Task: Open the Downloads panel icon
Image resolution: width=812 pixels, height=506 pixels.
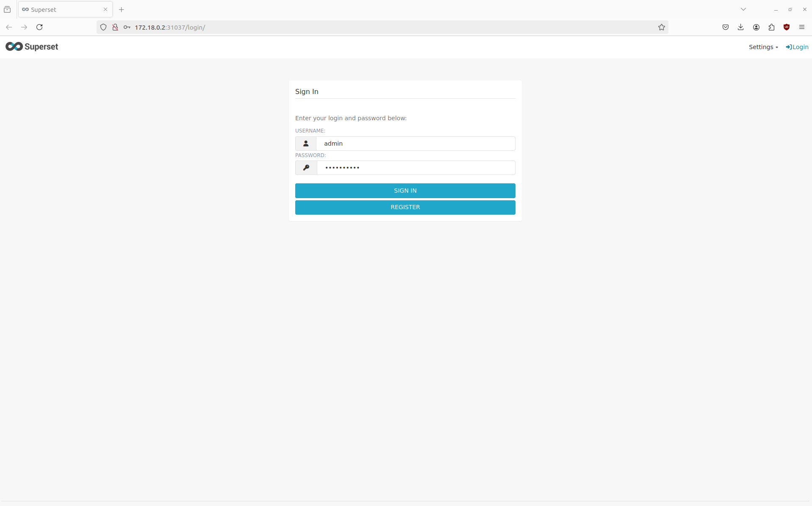Action: 740,27
